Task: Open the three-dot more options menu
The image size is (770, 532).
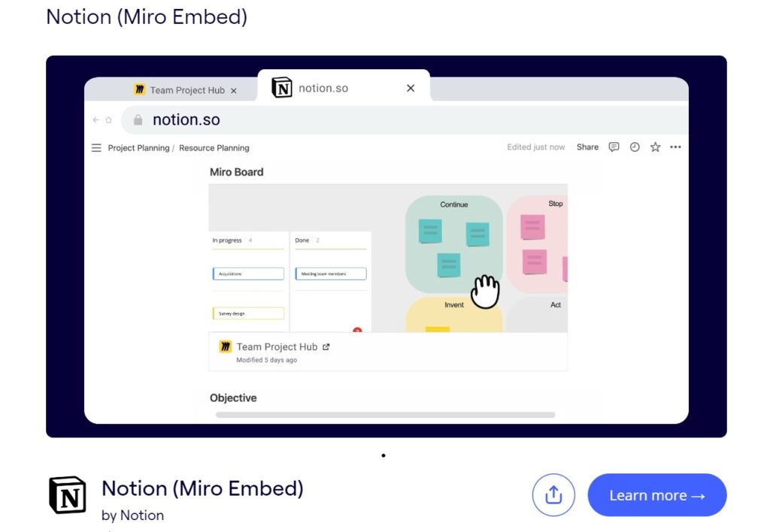Action: (675, 147)
